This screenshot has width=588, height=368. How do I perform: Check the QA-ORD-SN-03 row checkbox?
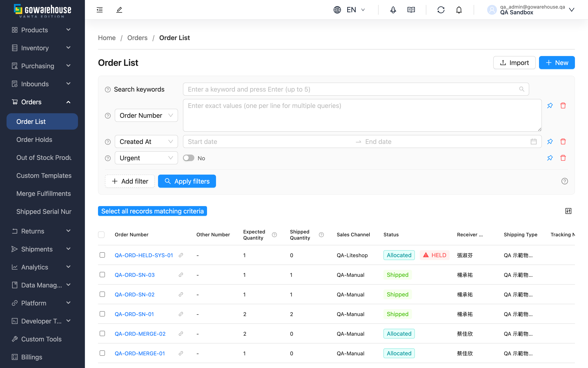tap(102, 275)
